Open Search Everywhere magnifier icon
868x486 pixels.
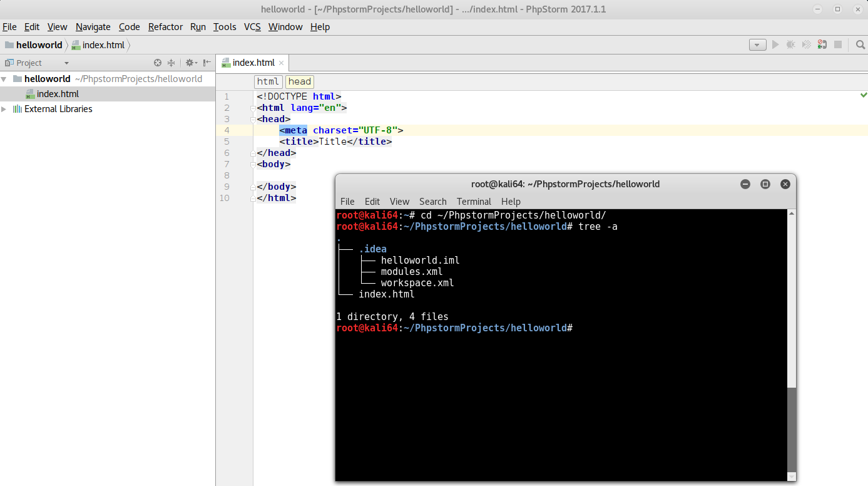click(860, 45)
